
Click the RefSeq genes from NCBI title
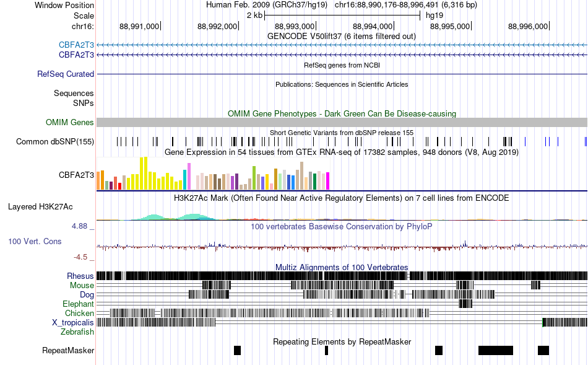(x=342, y=65)
